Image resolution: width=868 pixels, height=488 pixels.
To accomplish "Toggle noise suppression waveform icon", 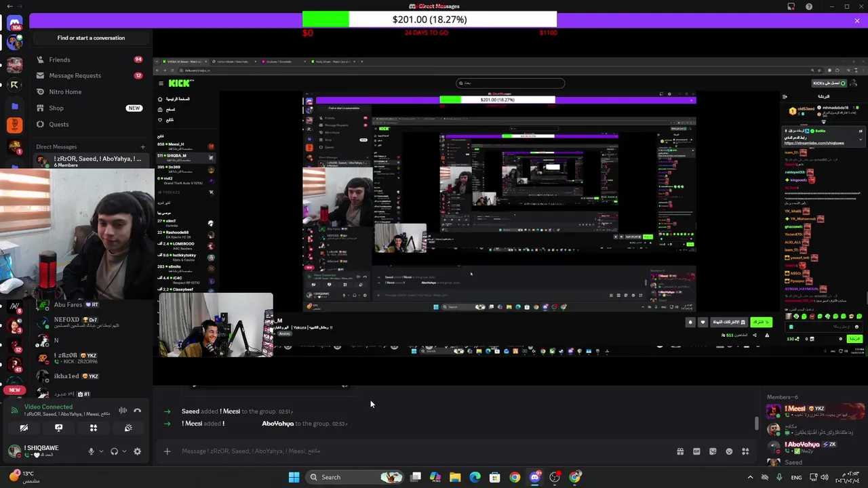I will tap(123, 410).
